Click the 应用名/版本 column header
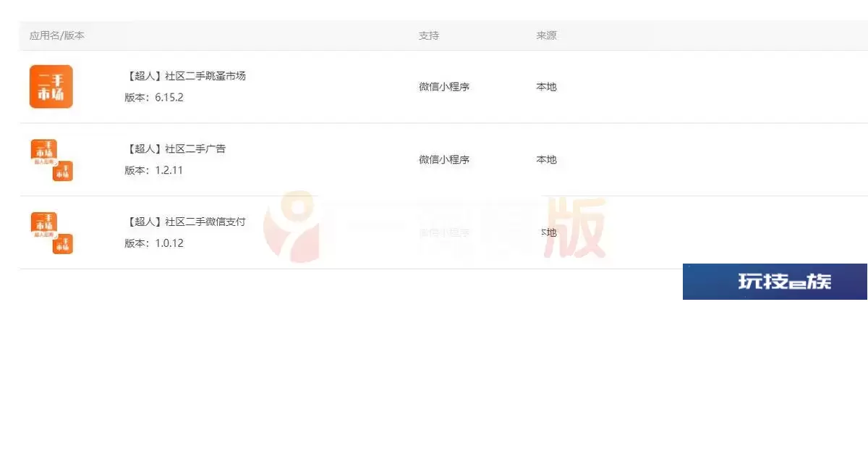 click(x=57, y=35)
